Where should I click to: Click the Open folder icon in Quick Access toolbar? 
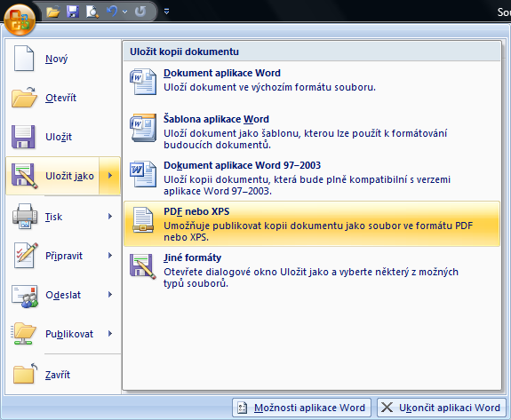pyautogui.click(x=53, y=12)
